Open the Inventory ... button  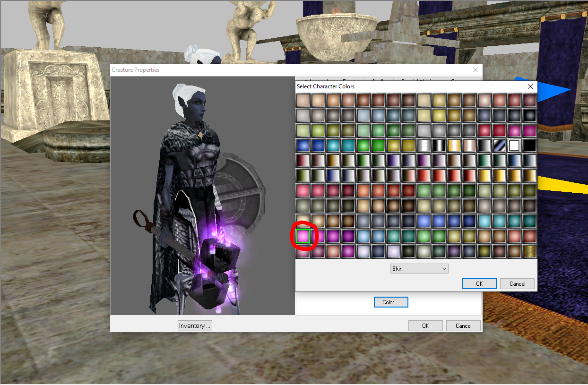pos(195,325)
